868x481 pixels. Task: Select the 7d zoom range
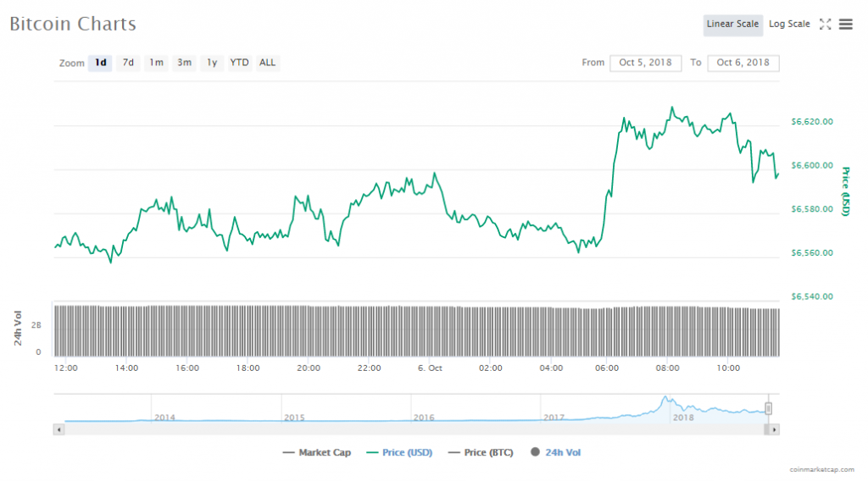pos(128,63)
